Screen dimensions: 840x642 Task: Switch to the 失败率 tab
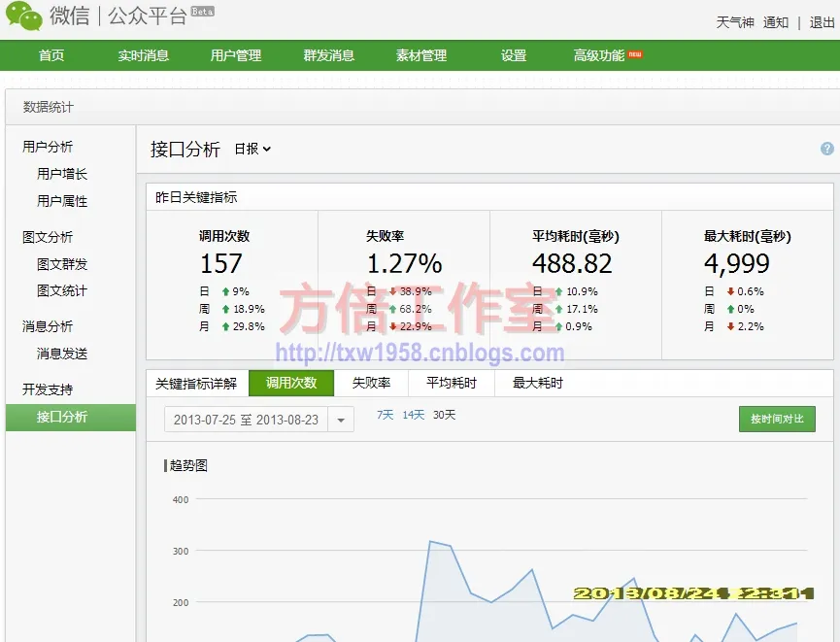(371, 383)
